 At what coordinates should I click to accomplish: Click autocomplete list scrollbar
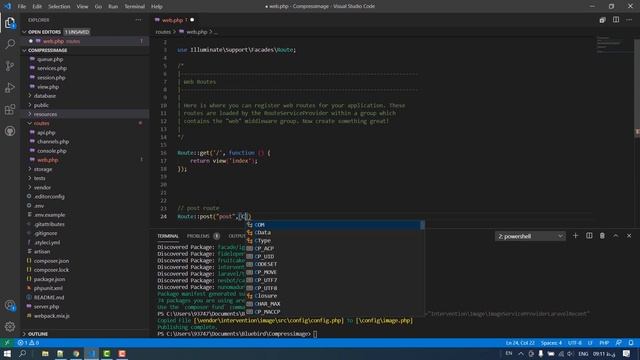tap(422, 225)
